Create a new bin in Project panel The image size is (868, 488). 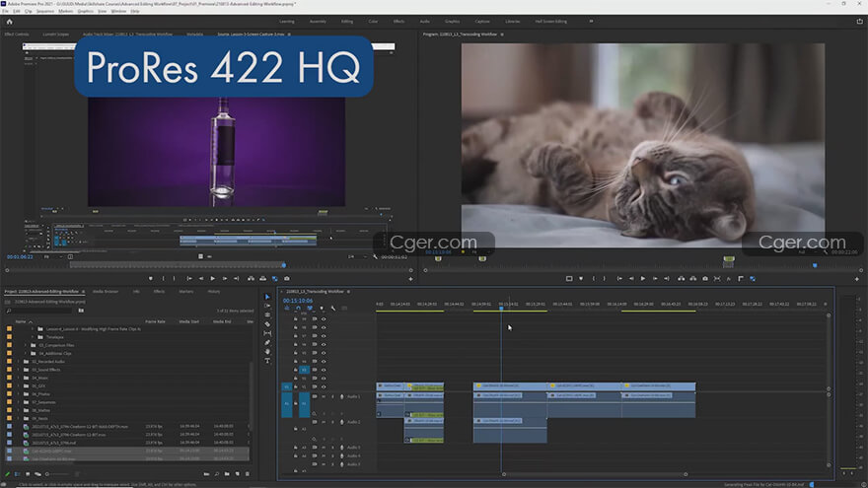(227, 474)
